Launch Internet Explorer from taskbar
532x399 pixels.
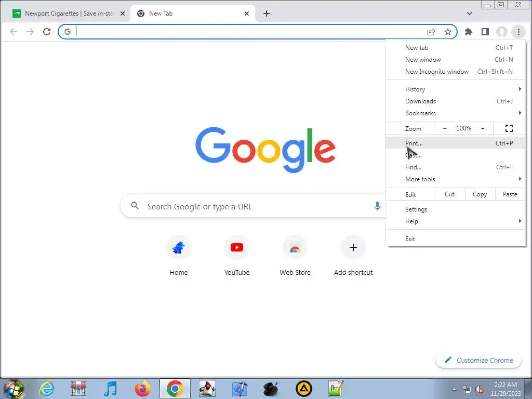pyautogui.click(x=46, y=389)
